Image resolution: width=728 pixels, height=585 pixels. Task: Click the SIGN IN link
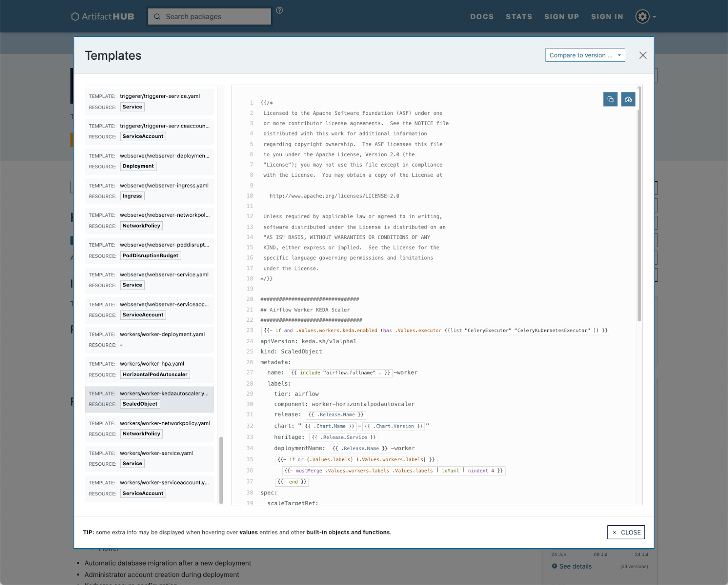coord(607,17)
